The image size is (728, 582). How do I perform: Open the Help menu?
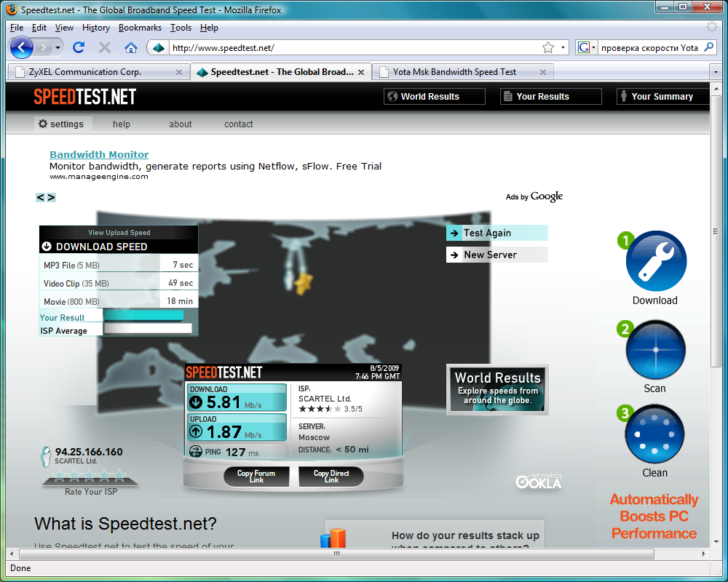pyautogui.click(x=209, y=28)
